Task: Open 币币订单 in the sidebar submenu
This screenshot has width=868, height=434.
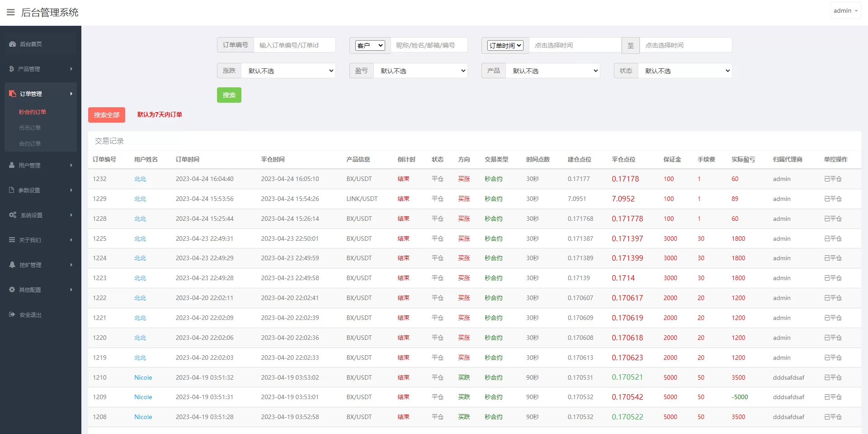Action: [x=30, y=128]
